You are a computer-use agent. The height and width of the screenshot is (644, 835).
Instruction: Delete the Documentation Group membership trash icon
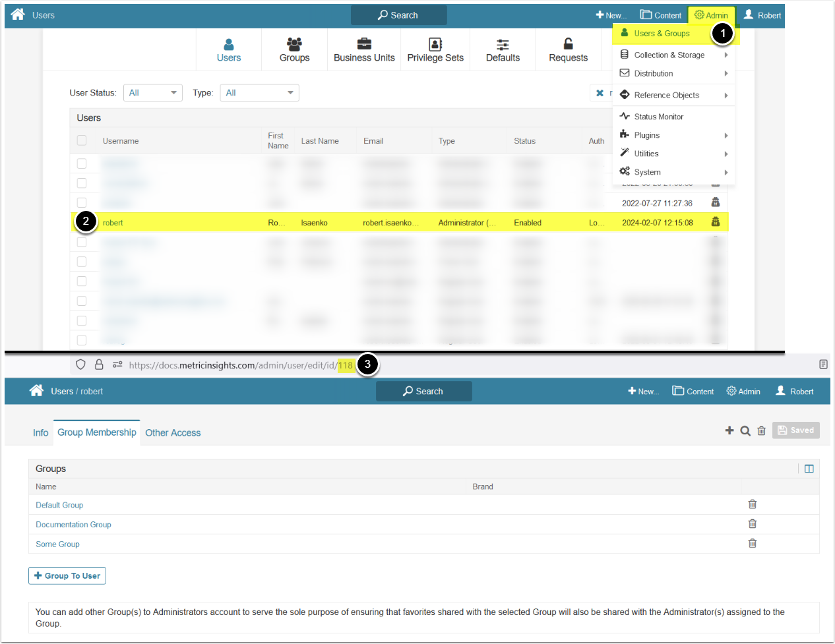(x=752, y=524)
